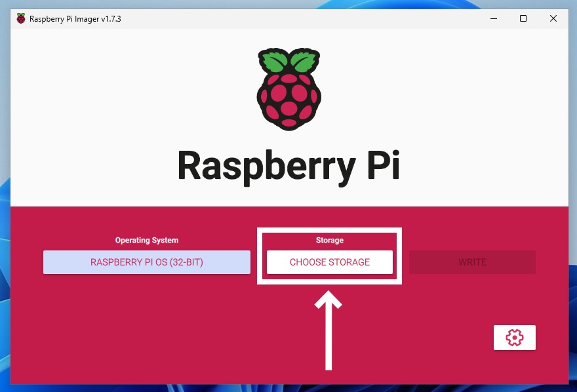The image size is (577, 392).
Task: Click the "Raspberry Pi" heading text
Action: click(289, 167)
